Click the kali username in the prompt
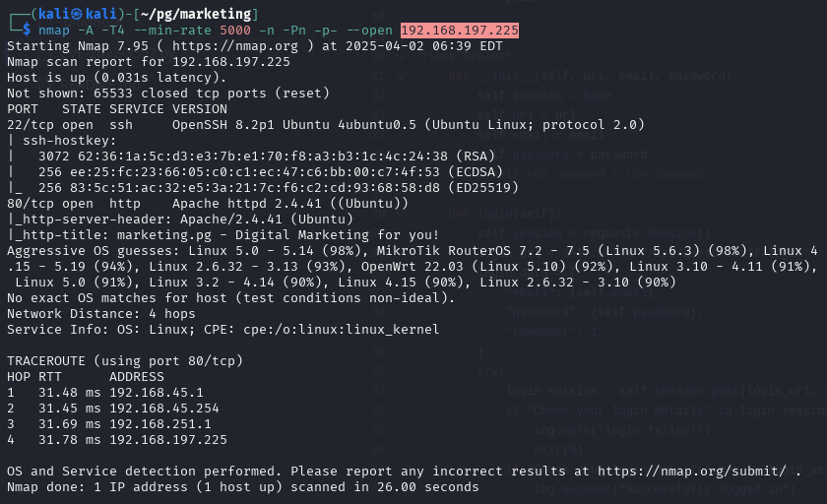The height and width of the screenshot is (504, 827). point(54,14)
